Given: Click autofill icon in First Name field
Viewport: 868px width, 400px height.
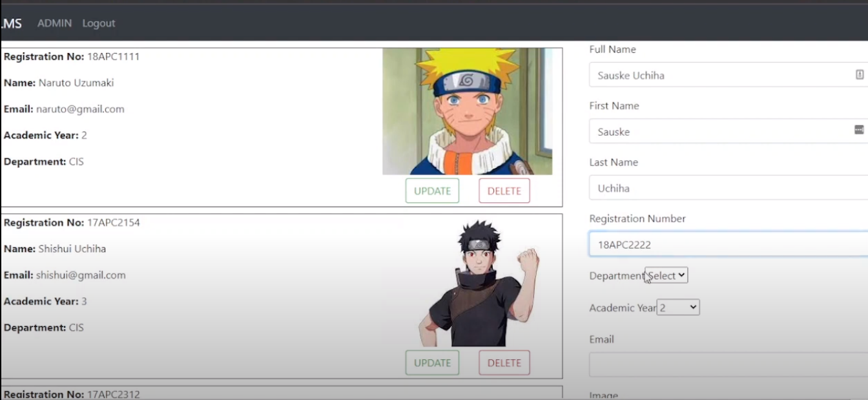Looking at the screenshot, I should pyautogui.click(x=859, y=130).
